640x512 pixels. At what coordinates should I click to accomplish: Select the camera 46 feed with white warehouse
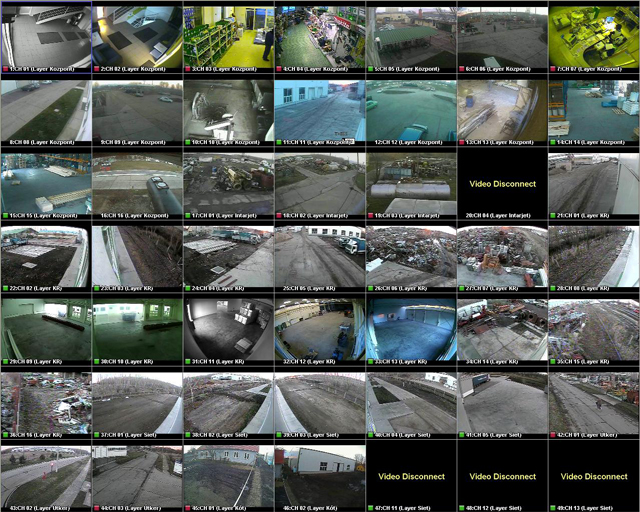tap(319, 473)
